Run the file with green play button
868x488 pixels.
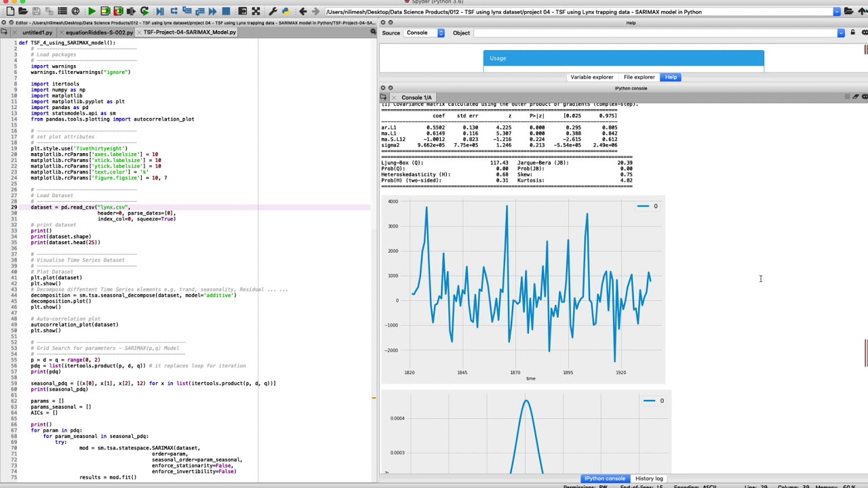pyautogui.click(x=92, y=12)
